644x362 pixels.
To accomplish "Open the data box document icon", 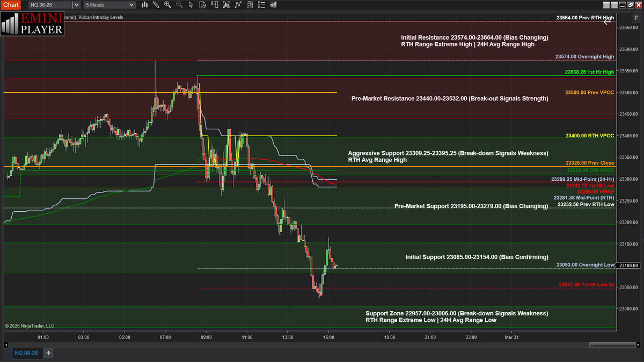I will [202, 5].
